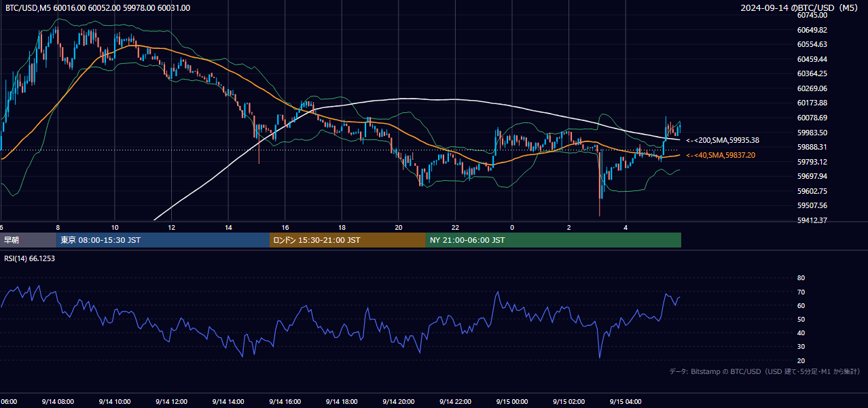Viewport: 868px width, 408px height.
Task: Click price axis label 60269.06
Action: click(812, 88)
